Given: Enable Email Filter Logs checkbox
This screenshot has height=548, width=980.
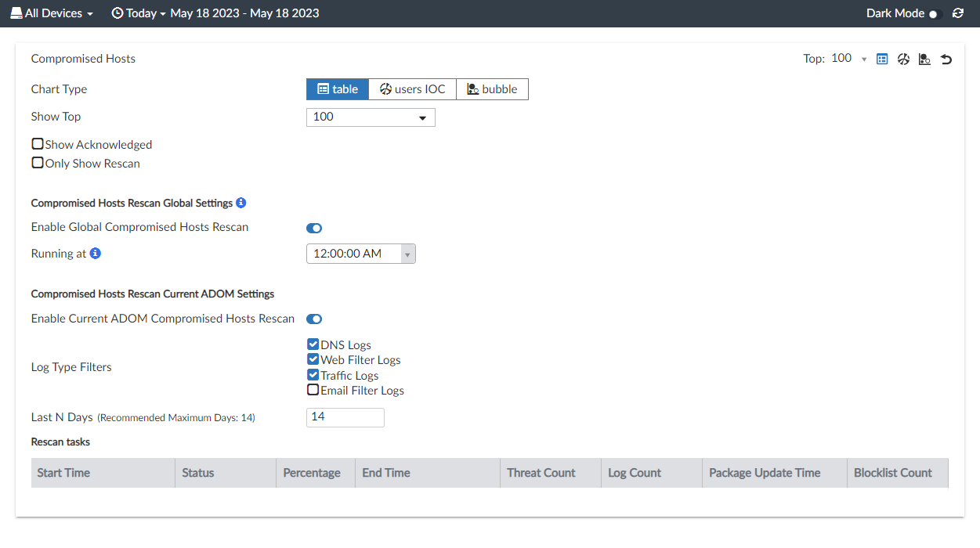Looking at the screenshot, I should tap(313, 390).
